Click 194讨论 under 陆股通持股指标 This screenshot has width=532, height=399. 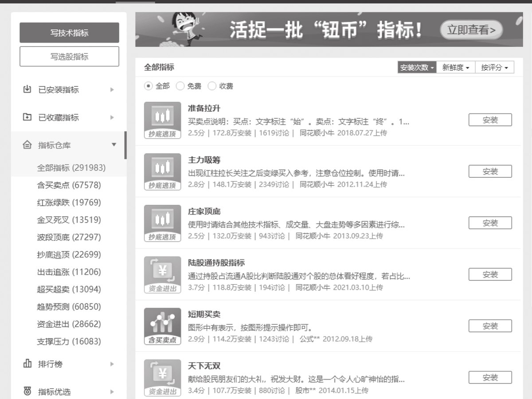tap(272, 287)
